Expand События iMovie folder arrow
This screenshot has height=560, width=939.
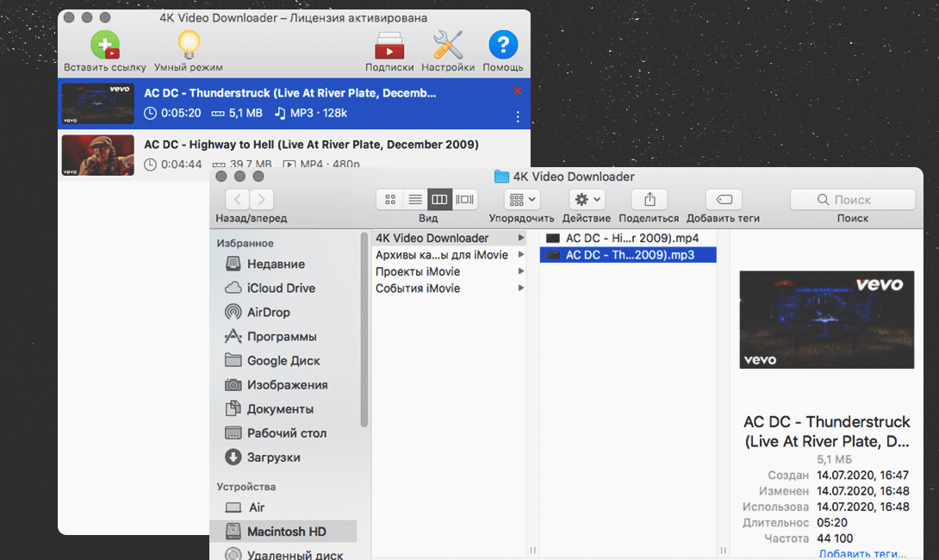(521, 288)
